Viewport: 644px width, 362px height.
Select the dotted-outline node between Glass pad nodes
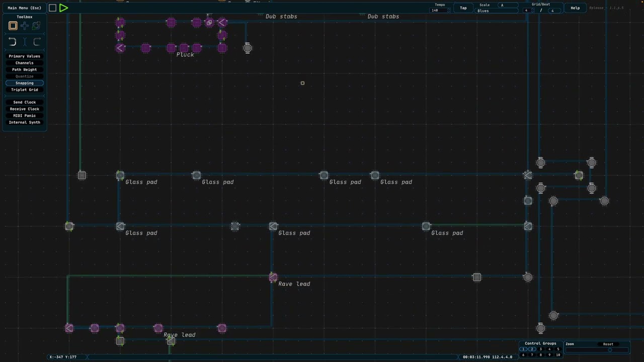tap(235, 226)
